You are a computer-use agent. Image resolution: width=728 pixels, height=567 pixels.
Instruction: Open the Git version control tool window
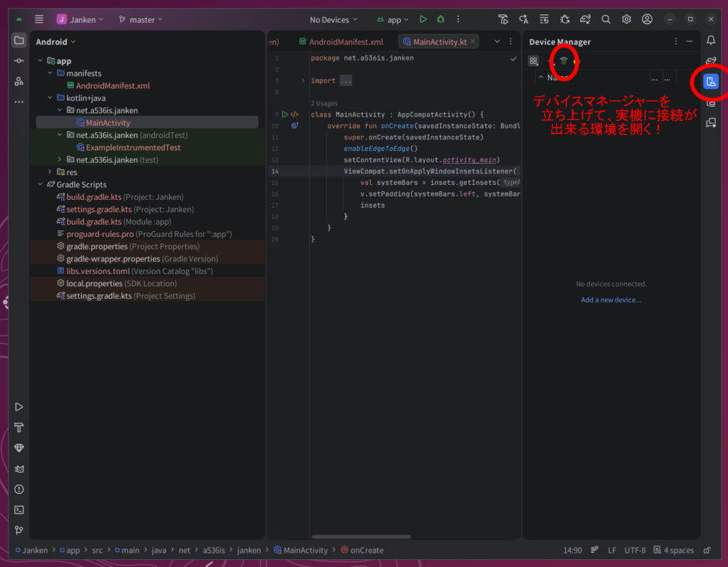(19, 530)
